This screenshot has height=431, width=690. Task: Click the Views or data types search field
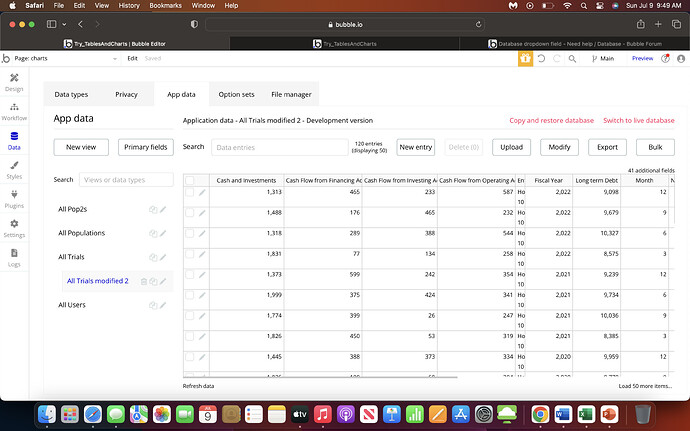point(126,180)
